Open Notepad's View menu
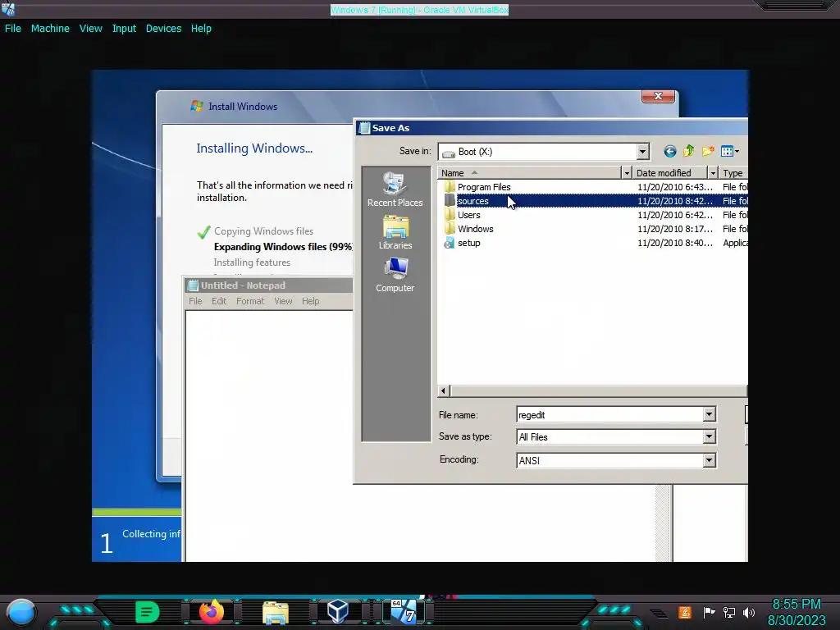 [283, 301]
